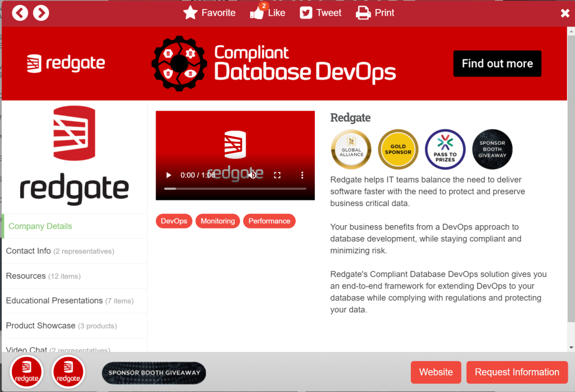Open the Contact Info section
This screenshot has width=575, height=392.
tap(60, 251)
